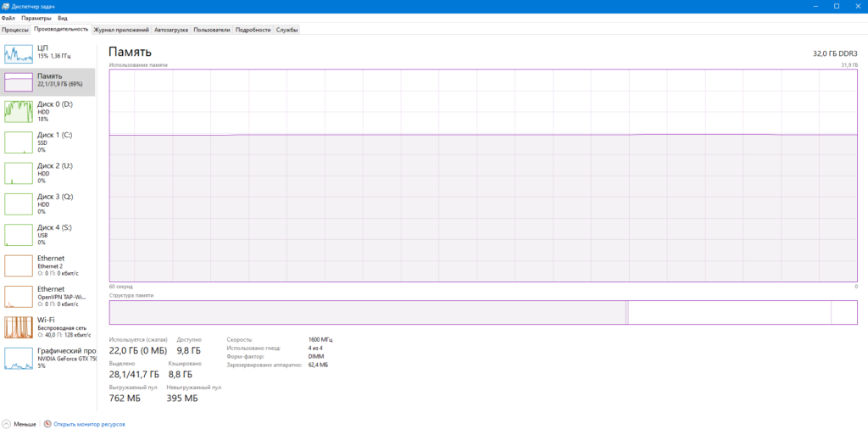868x435 pixels.
Task: Open the Диск 0 (D:) graph thumbnail
Action: click(x=19, y=111)
